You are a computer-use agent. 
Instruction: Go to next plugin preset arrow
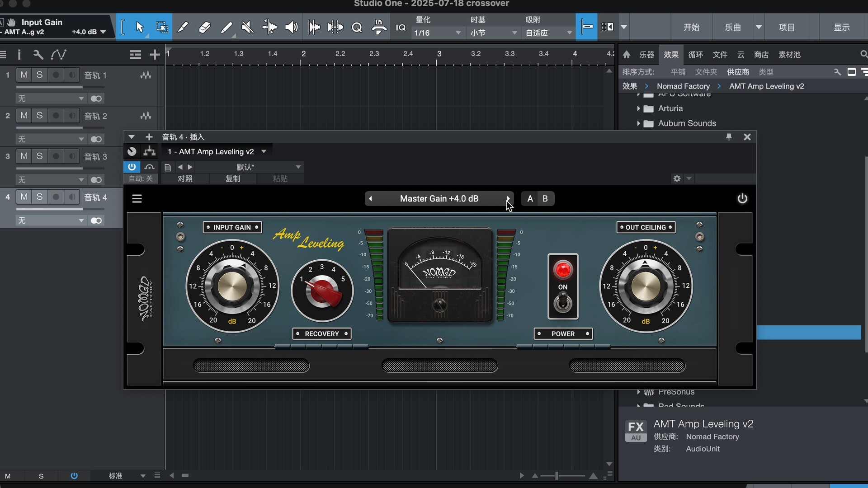tap(508, 199)
